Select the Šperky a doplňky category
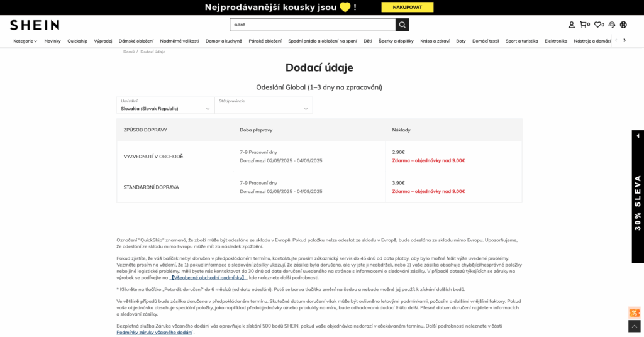 click(x=396, y=41)
